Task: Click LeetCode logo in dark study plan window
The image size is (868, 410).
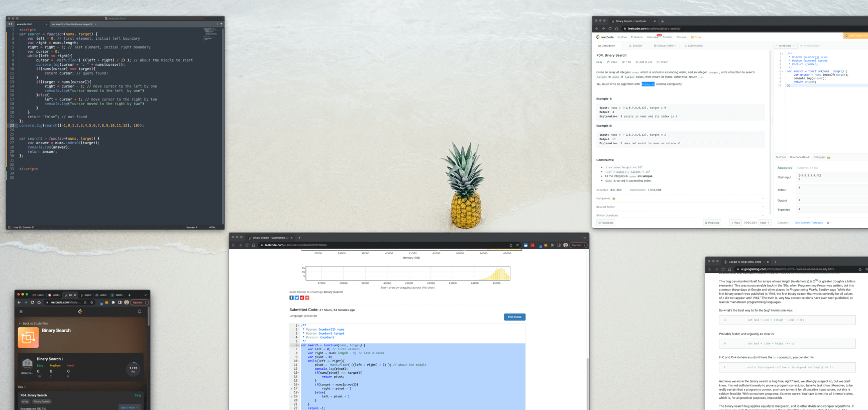Action: tap(80, 312)
